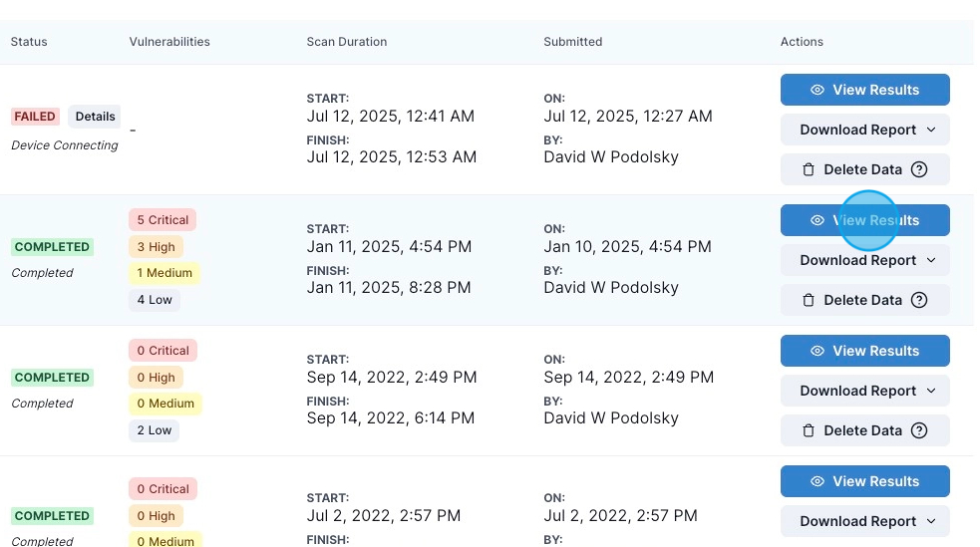Image resolution: width=980 pixels, height=547 pixels.
Task: Expand Download Report for Sep 14, 2022 scan
Action: pyautogui.click(x=865, y=391)
